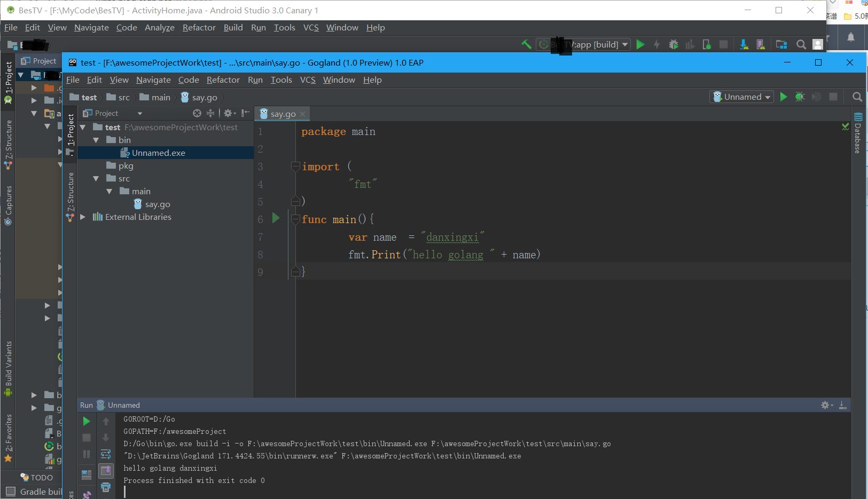Toggle Android Studio Captures tool window
The height and width of the screenshot is (499, 868).
click(x=8, y=205)
